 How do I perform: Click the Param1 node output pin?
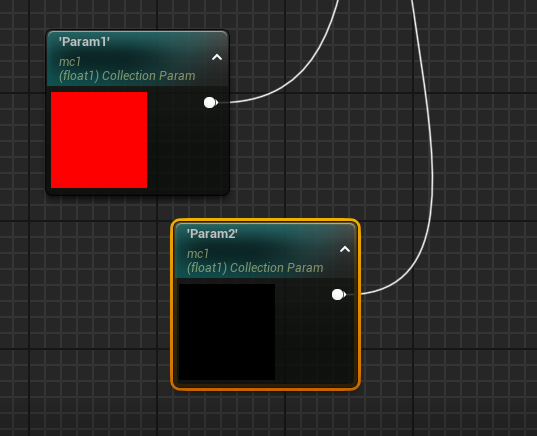[210, 102]
